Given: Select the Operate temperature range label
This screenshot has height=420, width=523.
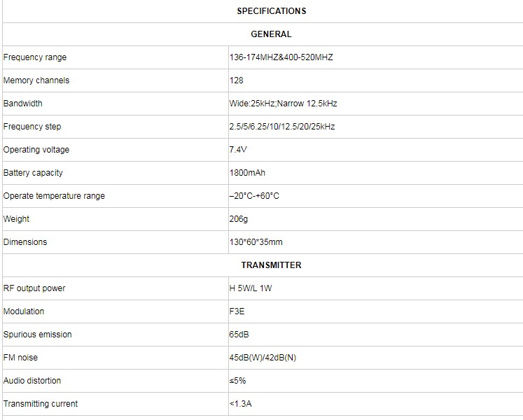Looking at the screenshot, I should pos(54,196).
